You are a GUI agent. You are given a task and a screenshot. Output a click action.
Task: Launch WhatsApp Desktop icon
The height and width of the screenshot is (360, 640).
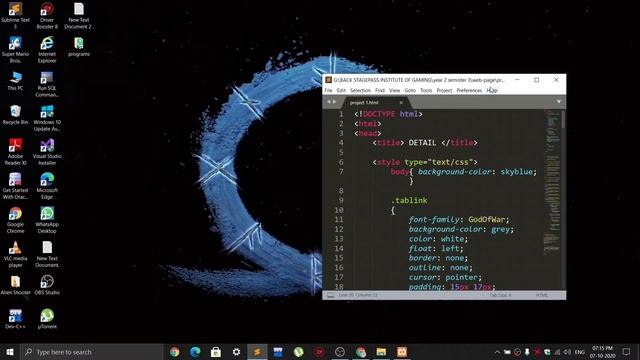pos(47,220)
